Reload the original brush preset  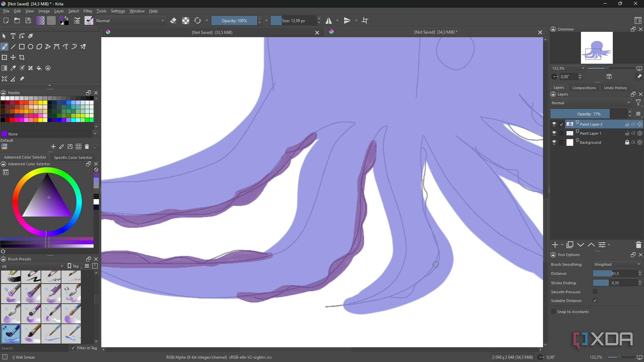click(x=198, y=20)
